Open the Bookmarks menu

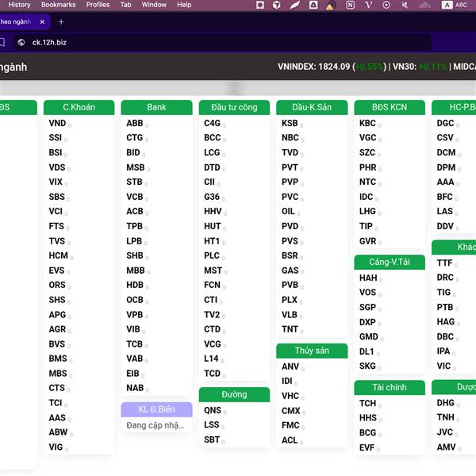58,5
